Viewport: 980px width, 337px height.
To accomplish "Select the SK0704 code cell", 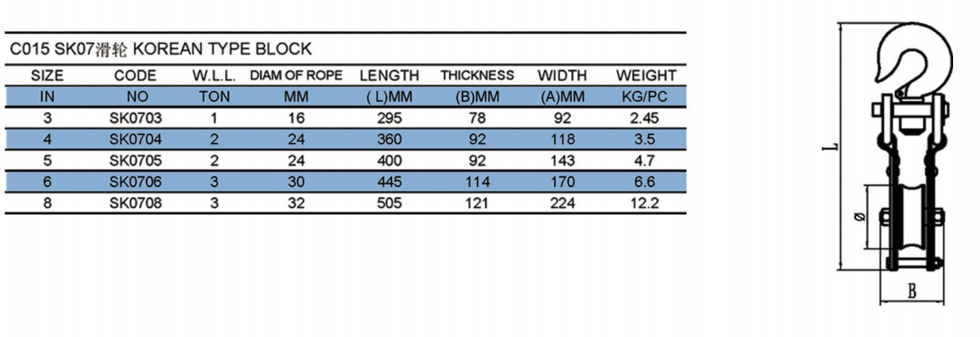I will pos(136,139).
